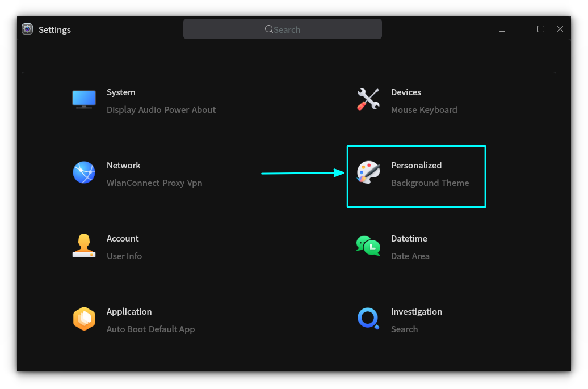Open the Datetime clock icon
588x389 pixels.
pyautogui.click(x=368, y=245)
